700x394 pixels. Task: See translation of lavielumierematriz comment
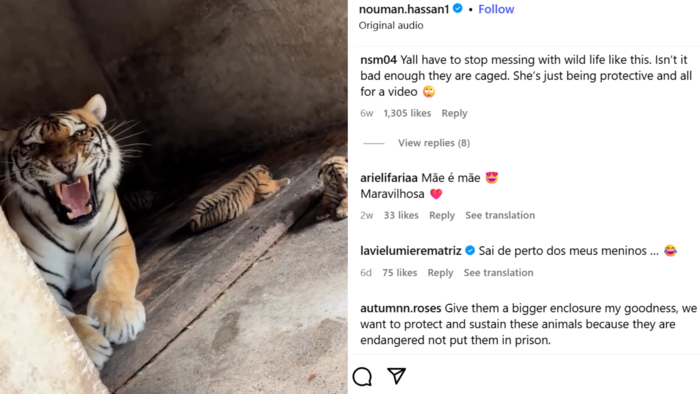point(498,273)
